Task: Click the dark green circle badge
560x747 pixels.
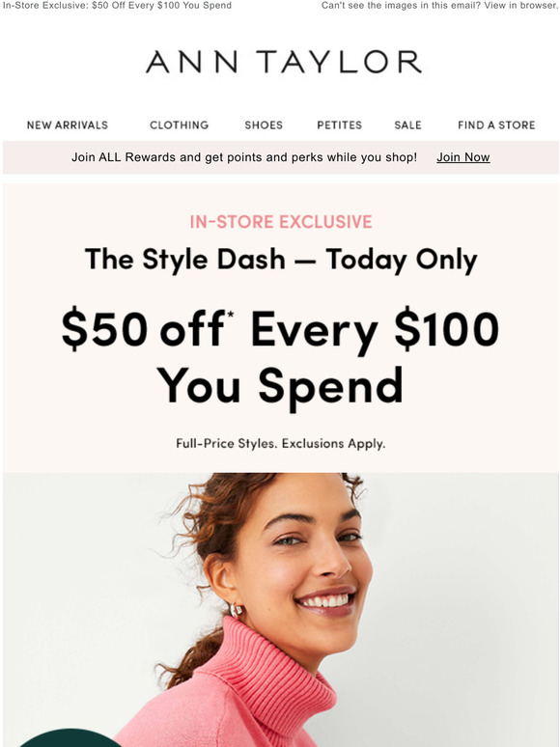Action: tap(70, 738)
